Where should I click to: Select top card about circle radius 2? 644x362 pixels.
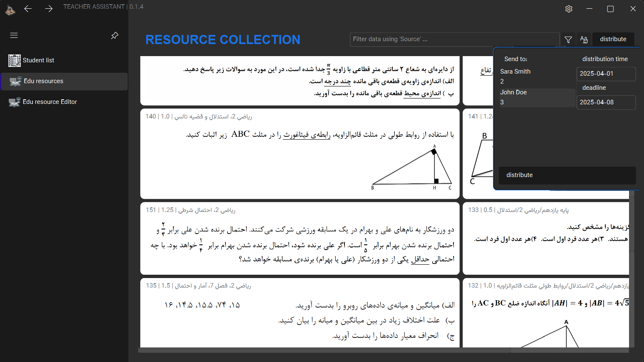pyautogui.click(x=300, y=81)
